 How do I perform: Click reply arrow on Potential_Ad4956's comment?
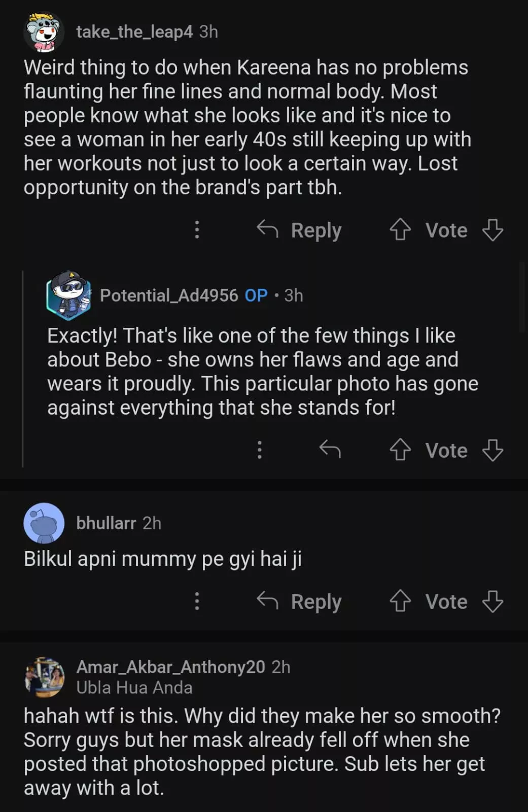click(330, 450)
